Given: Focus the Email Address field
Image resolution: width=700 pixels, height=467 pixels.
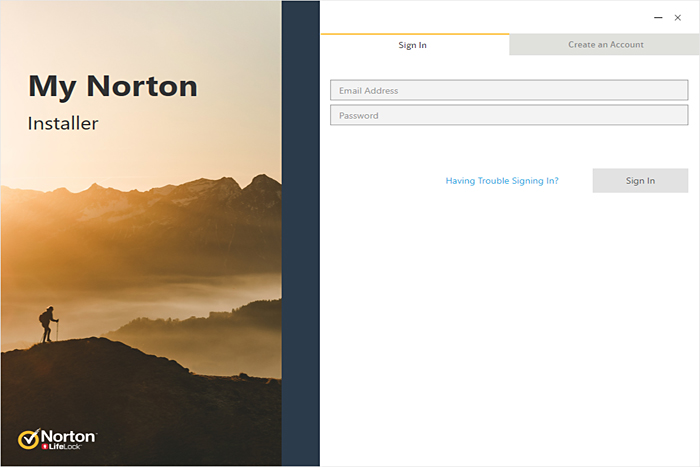Looking at the screenshot, I should (x=509, y=91).
